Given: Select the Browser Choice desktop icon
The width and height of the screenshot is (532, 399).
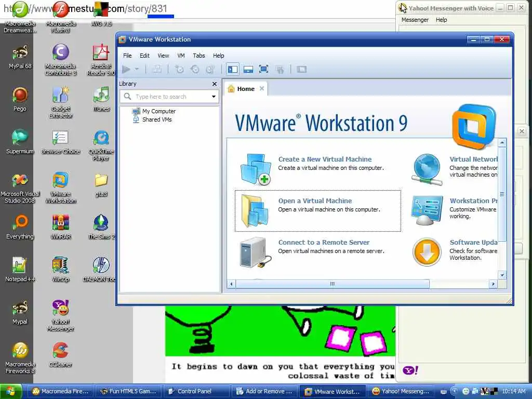Looking at the screenshot, I should [60, 141].
